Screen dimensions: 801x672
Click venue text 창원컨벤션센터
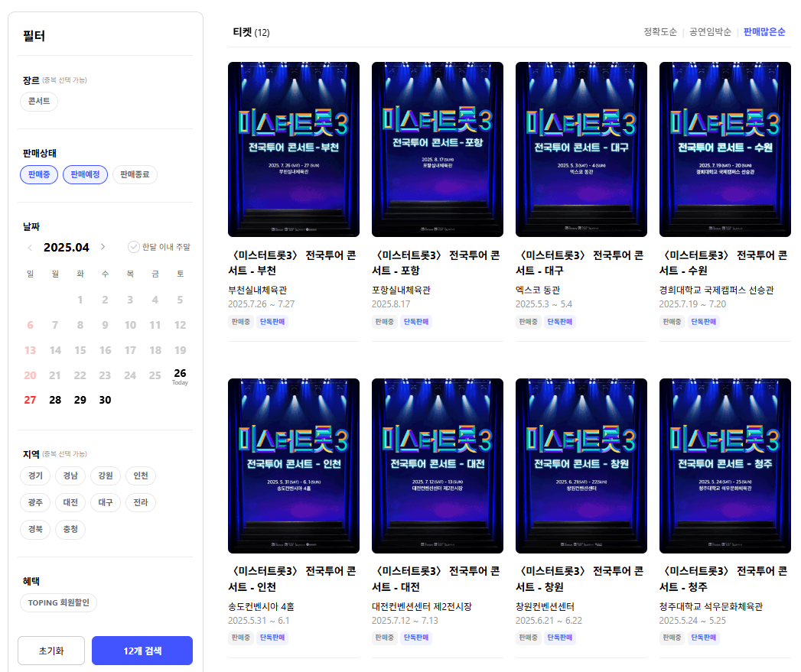coord(545,607)
